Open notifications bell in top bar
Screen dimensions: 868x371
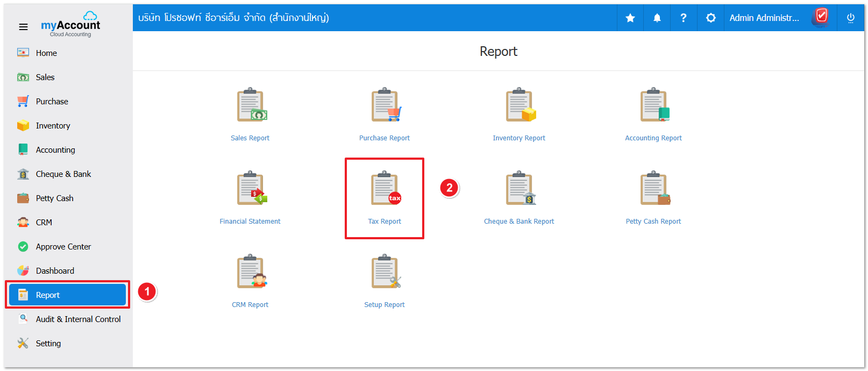click(x=657, y=18)
